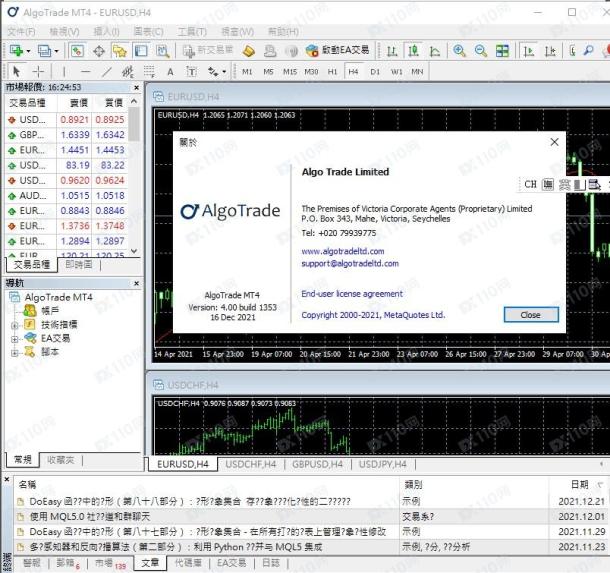Toggle Navigator star-folder icon
610x573 pixels.
120,51
